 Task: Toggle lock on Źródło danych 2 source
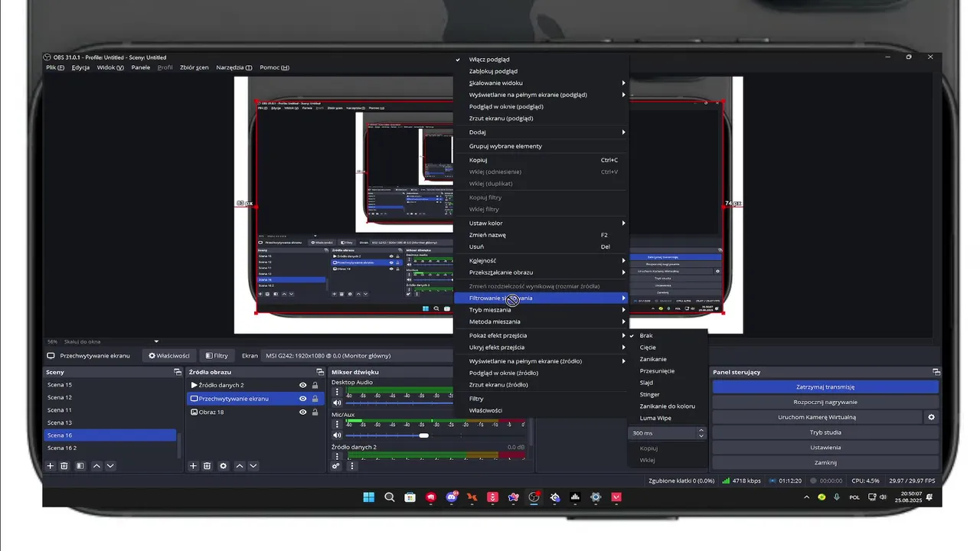[x=315, y=385]
